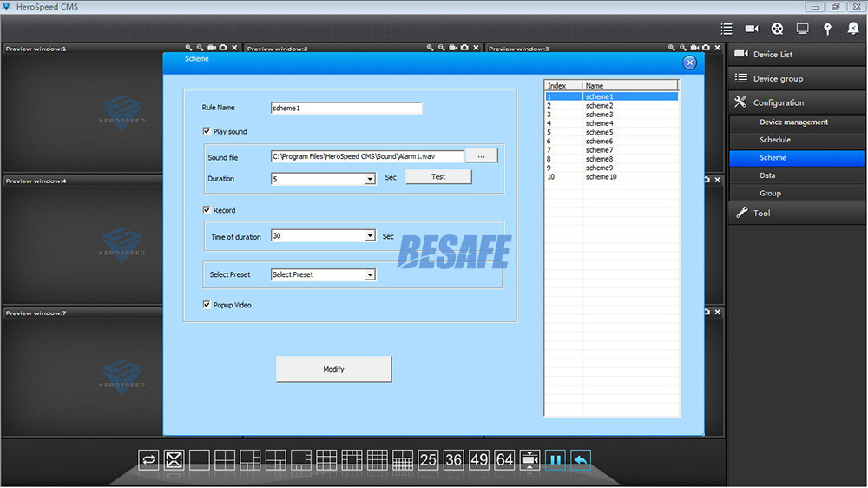
Task: Open the Select Preset dropdown
Action: [370, 275]
